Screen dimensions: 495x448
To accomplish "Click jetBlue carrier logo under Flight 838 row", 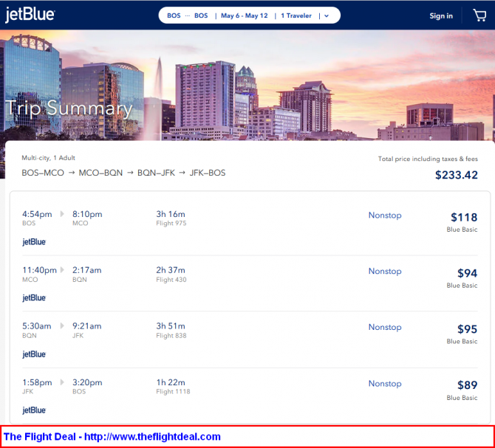I will tap(34, 354).
